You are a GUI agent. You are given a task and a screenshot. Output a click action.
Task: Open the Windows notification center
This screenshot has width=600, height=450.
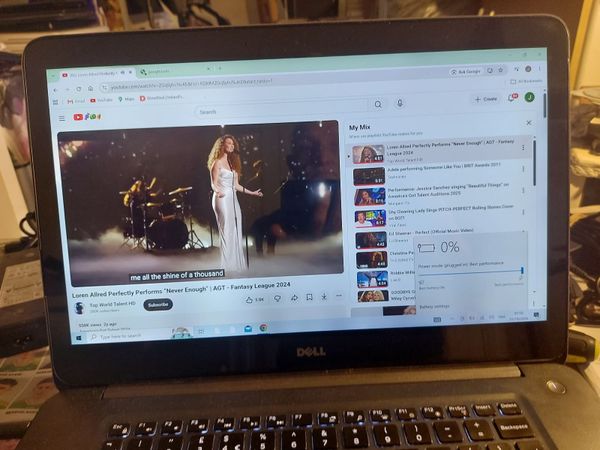click(x=536, y=315)
